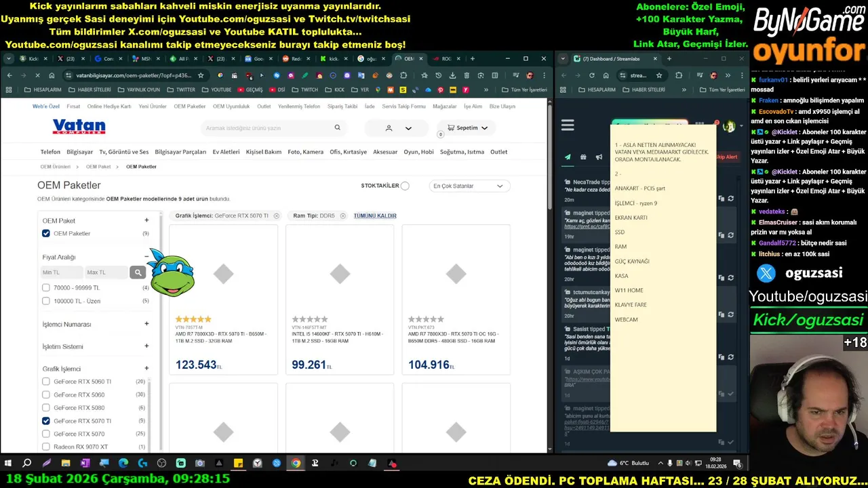Expand the OEM Paket filter section

[x=146, y=220]
